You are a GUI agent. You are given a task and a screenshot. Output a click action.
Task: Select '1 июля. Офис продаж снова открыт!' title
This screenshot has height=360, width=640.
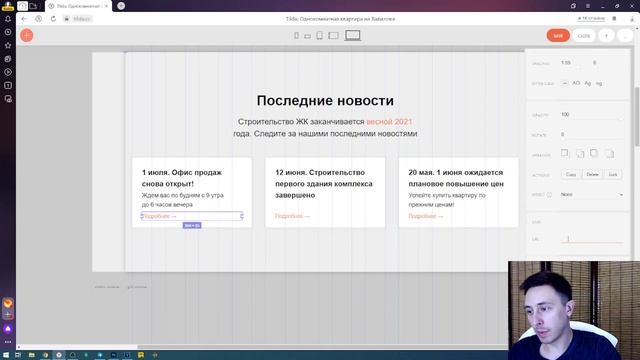point(182,178)
